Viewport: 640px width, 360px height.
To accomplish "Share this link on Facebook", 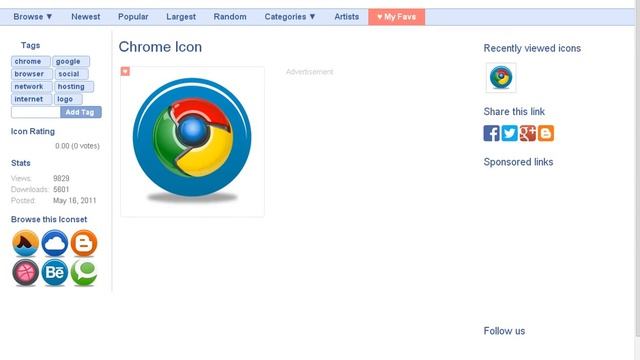I will tap(491, 133).
